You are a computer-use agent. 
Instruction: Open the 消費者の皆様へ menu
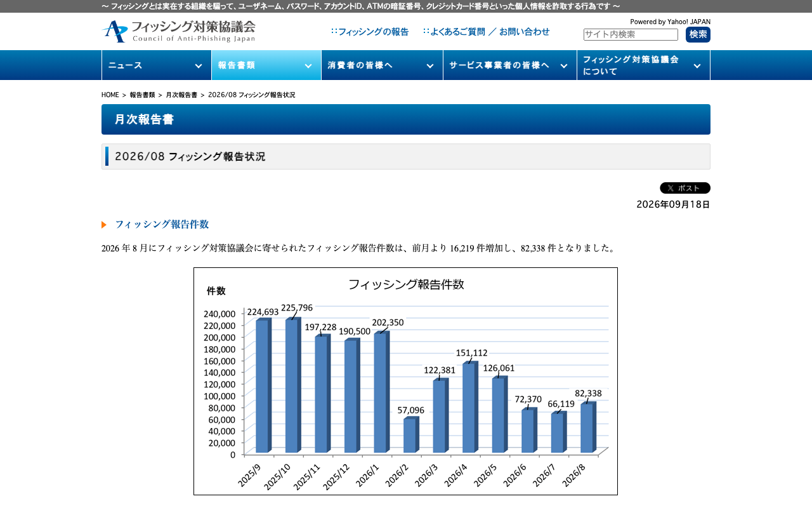(382, 65)
